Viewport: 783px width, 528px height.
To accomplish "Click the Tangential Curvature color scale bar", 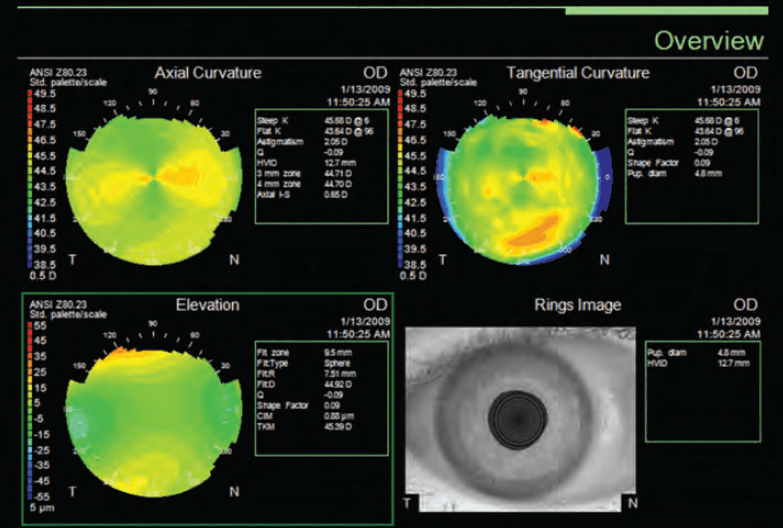I will [x=400, y=179].
